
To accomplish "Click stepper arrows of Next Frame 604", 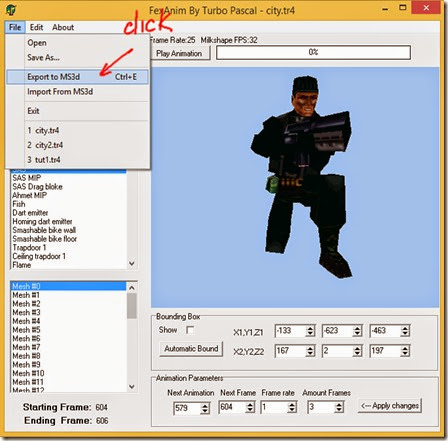I will pos(250,407).
